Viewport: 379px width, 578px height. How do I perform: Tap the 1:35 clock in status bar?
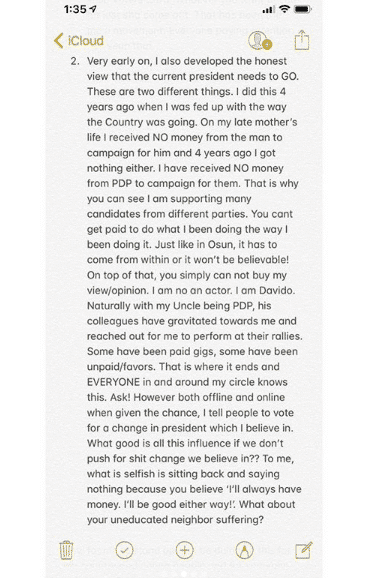click(x=75, y=9)
